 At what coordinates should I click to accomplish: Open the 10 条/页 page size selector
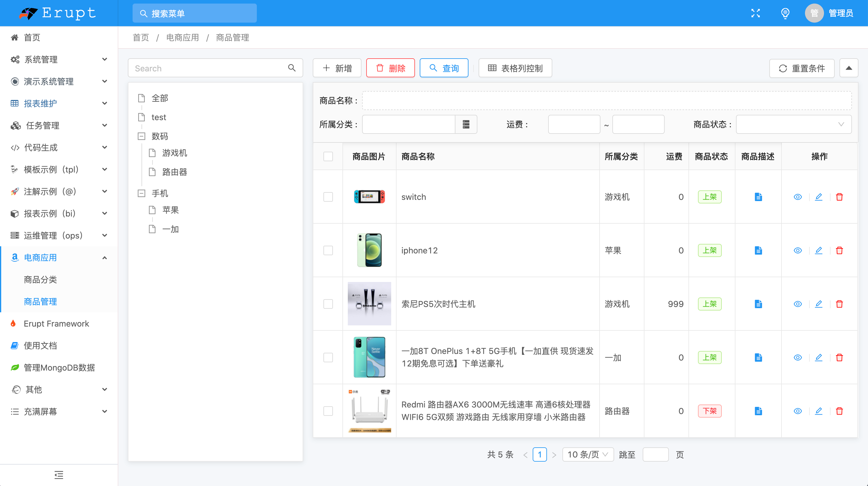coord(588,454)
